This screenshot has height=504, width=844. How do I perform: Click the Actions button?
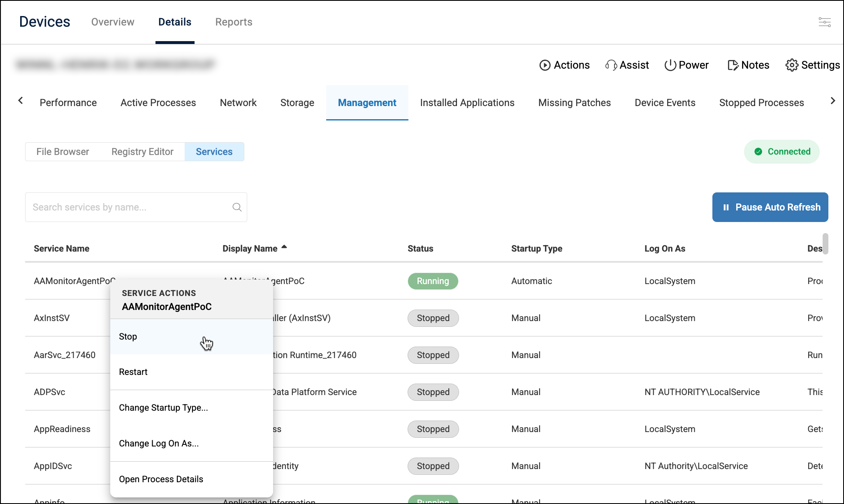564,65
